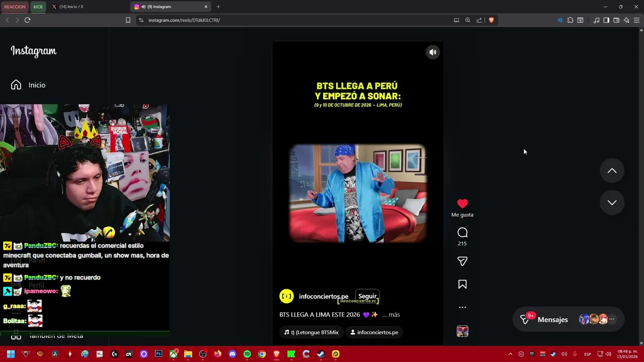Open Discord from the taskbar
Screen dimensions: 644x362
tap(232, 354)
